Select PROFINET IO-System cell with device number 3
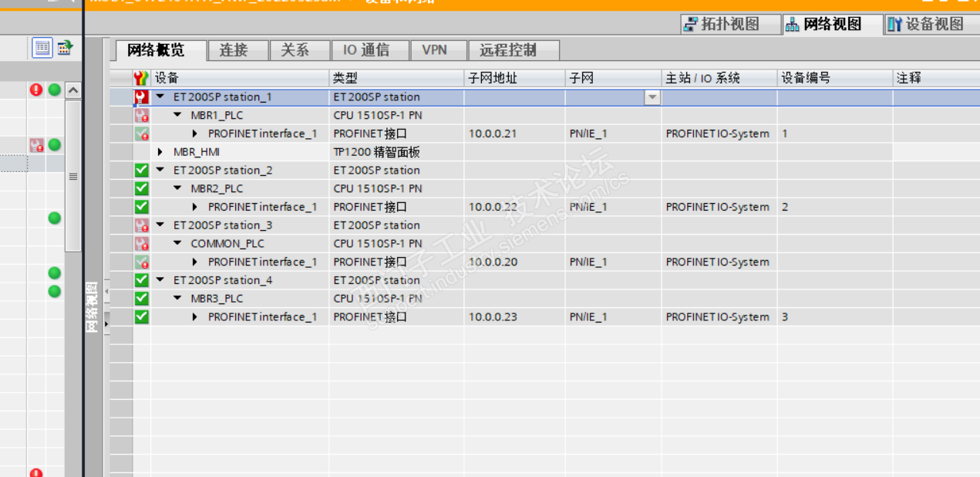 coord(719,316)
